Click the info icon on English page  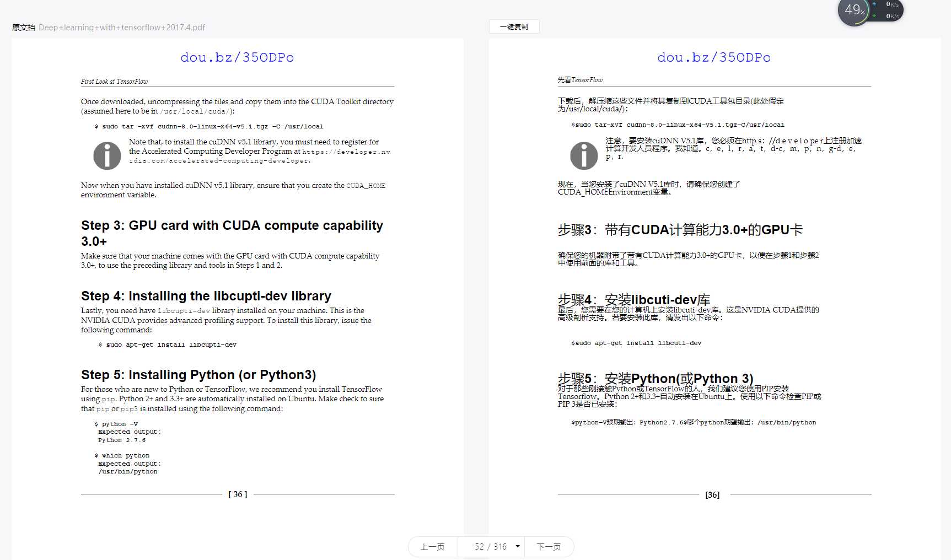(x=107, y=155)
